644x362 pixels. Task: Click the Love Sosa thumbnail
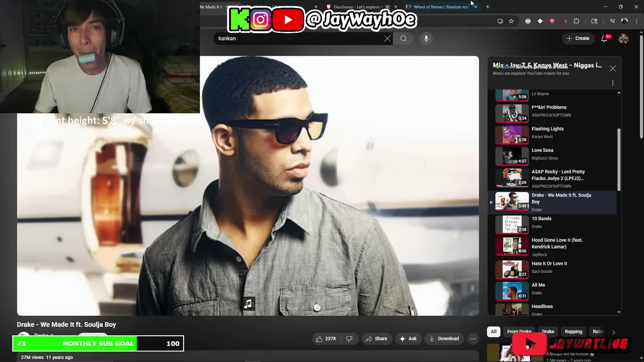pos(512,156)
